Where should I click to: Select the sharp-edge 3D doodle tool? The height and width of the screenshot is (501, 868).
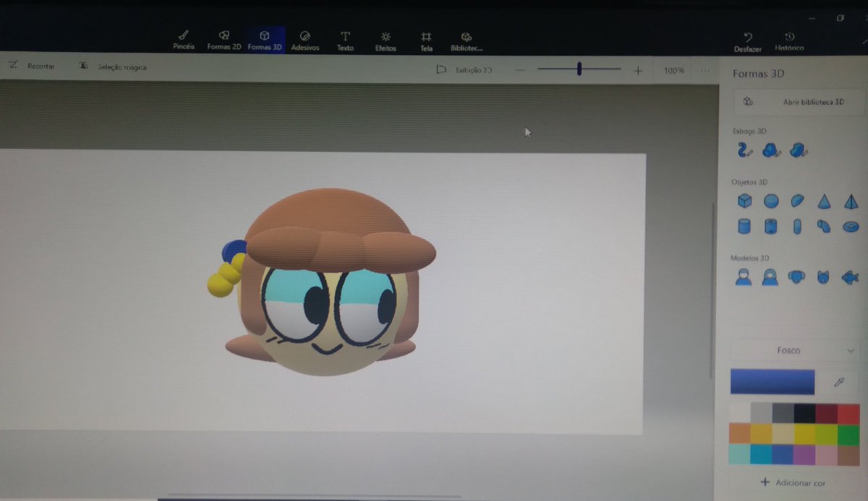pos(799,150)
